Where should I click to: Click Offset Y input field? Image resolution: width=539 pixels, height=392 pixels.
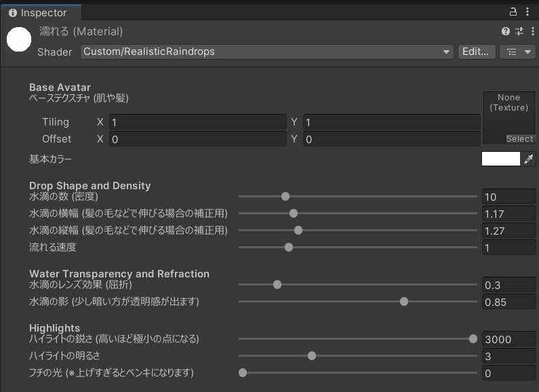click(391, 139)
